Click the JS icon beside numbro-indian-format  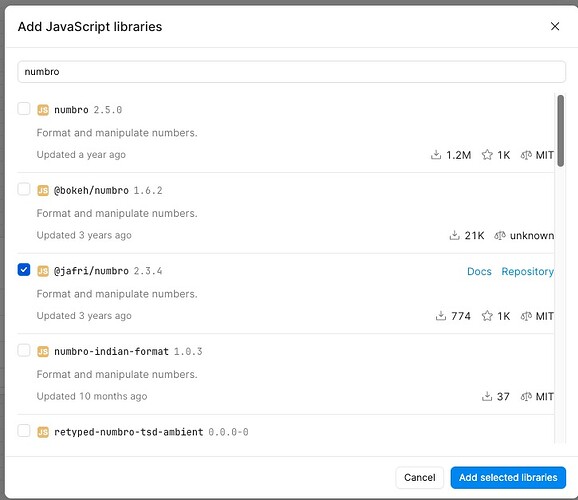43,351
